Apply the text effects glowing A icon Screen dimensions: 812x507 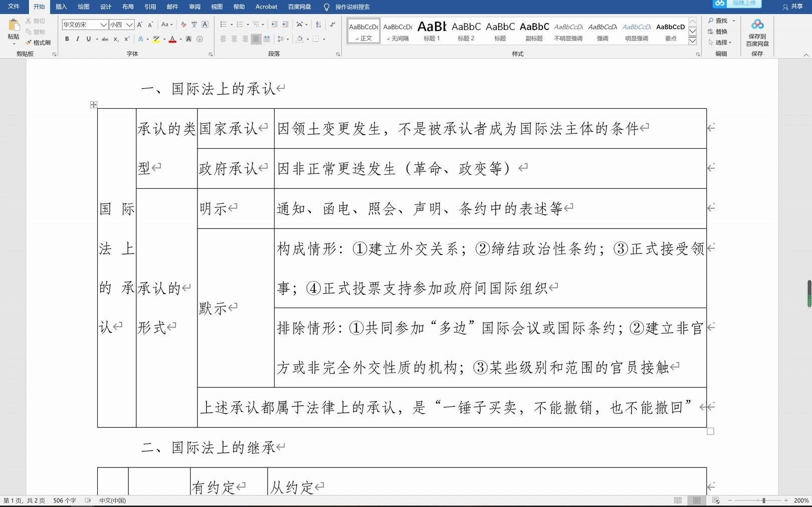tap(141, 39)
